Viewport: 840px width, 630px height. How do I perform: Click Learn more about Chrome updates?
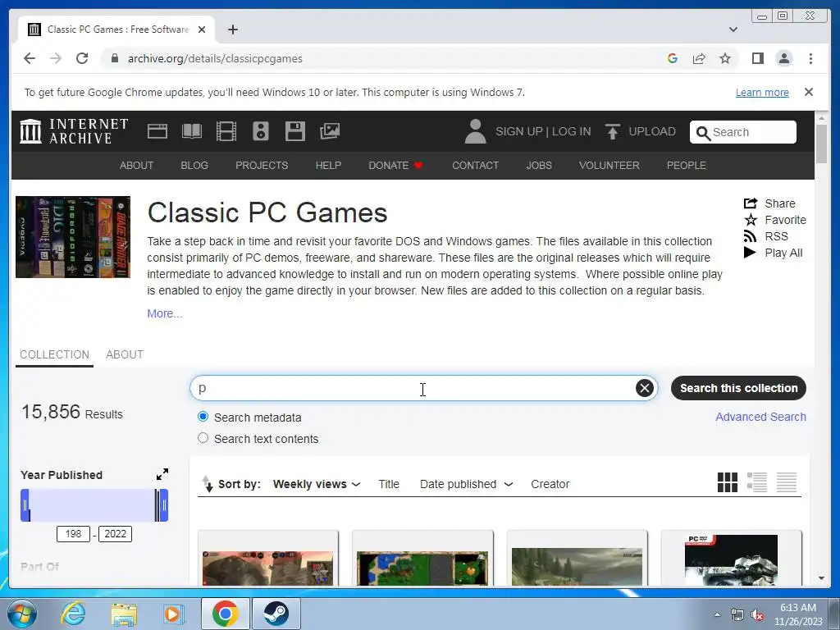click(x=762, y=92)
